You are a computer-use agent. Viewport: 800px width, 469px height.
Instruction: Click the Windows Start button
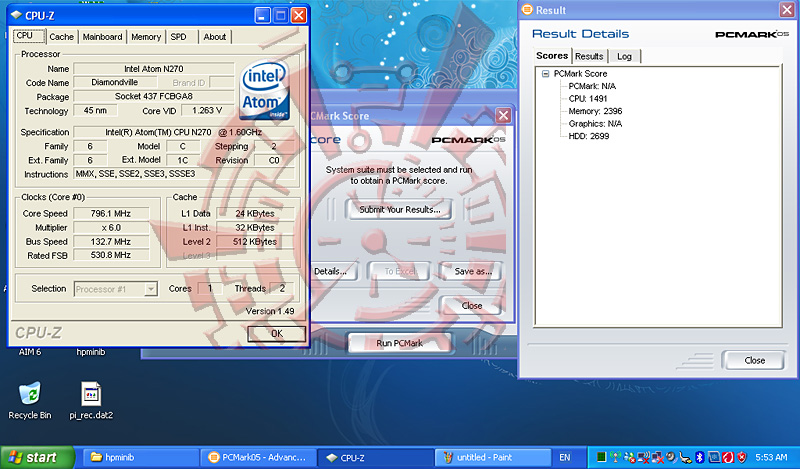point(37,457)
